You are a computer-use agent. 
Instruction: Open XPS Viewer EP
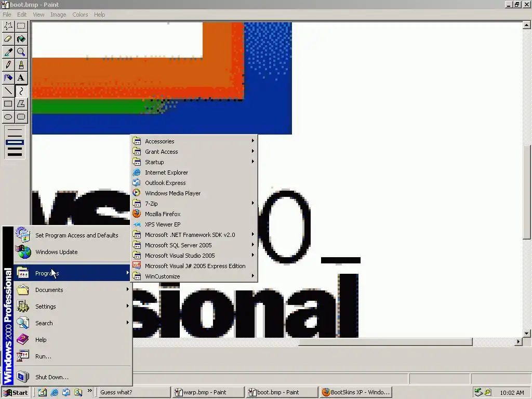(194, 224)
